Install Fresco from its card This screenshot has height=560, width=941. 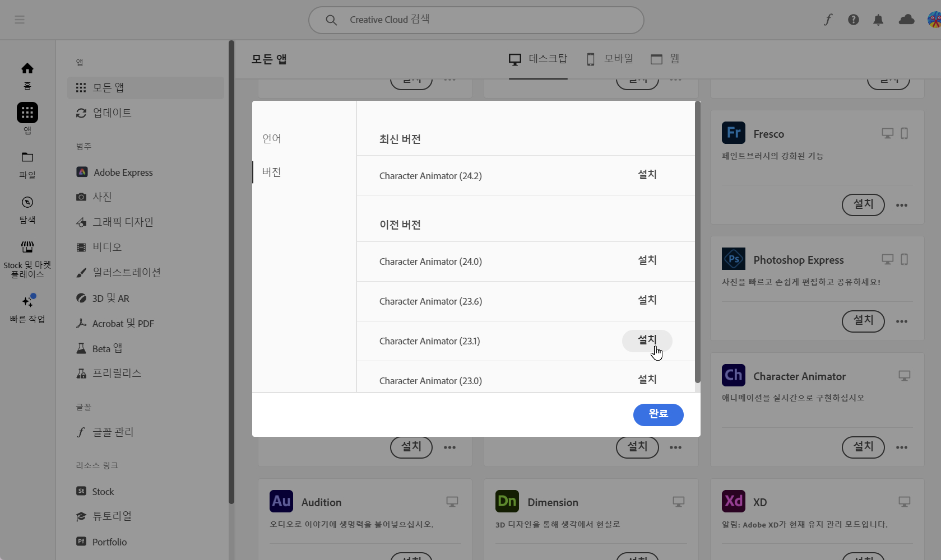tap(863, 205)
